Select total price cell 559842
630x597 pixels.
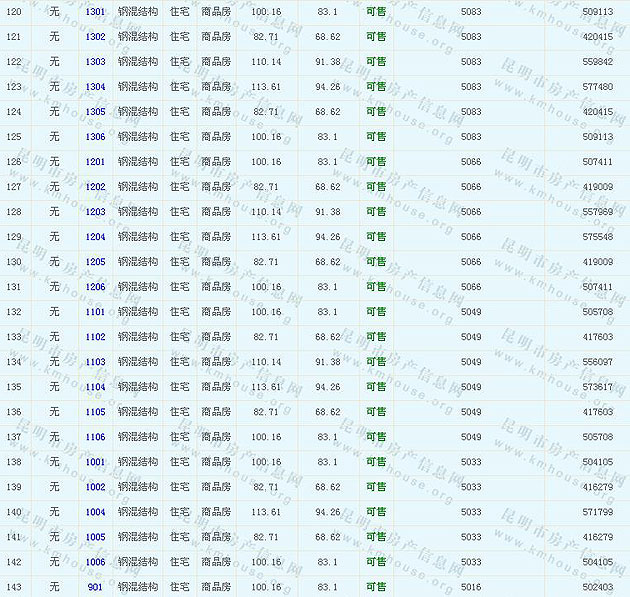597,62
